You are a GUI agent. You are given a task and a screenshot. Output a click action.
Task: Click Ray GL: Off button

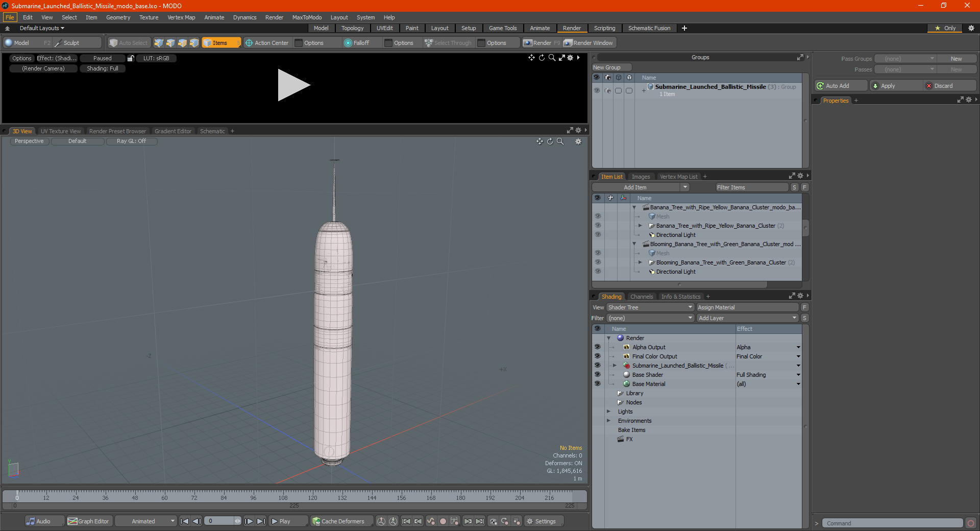[x=131, y=141]
